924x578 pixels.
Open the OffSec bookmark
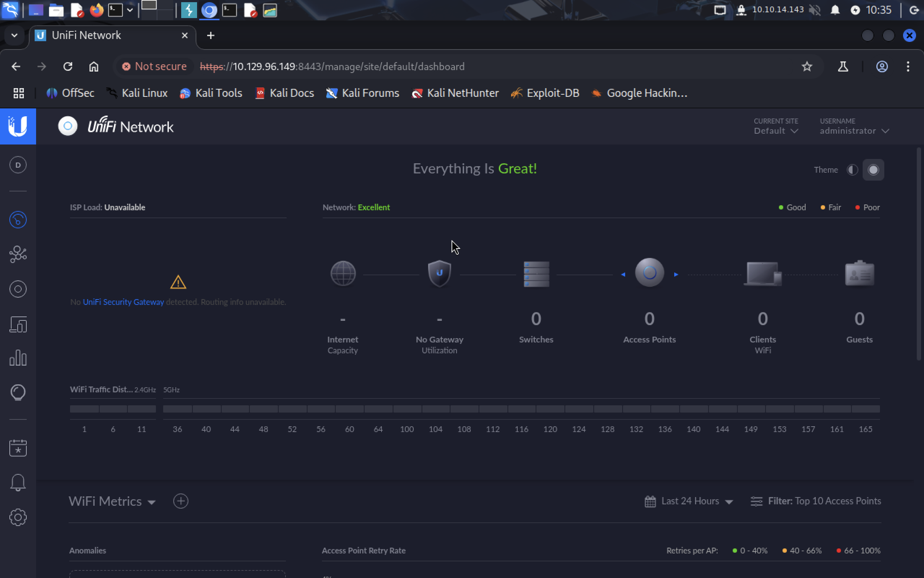[70, 93]
